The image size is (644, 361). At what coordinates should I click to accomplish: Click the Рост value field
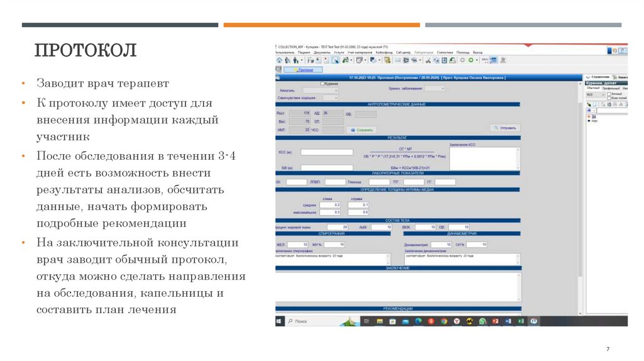click(x=300, y=113)
